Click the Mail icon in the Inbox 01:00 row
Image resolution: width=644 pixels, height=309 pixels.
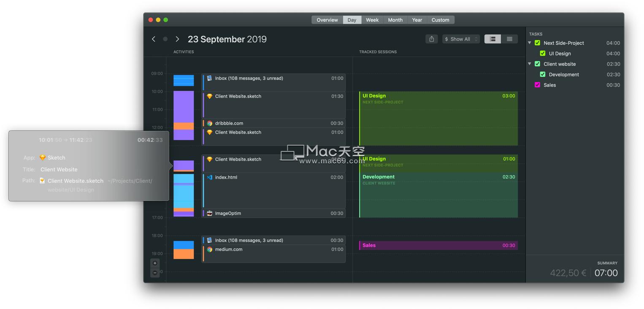click(209, 78)
